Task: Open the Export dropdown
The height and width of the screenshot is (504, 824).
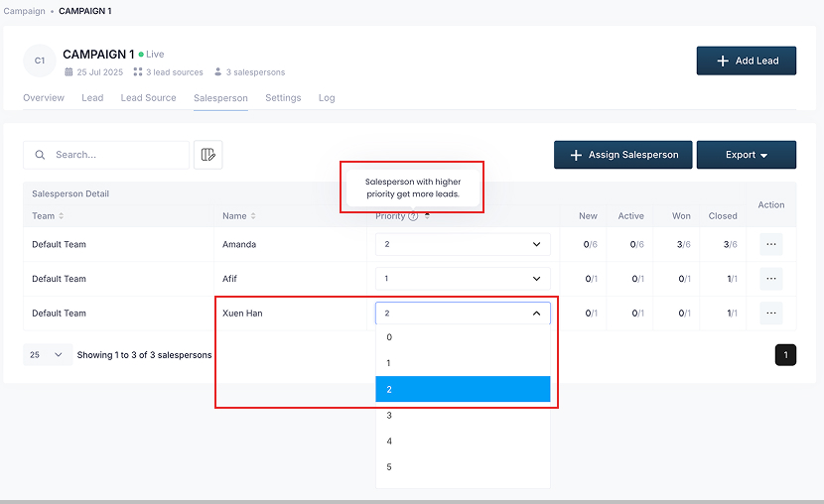Action: pos(747,155)
